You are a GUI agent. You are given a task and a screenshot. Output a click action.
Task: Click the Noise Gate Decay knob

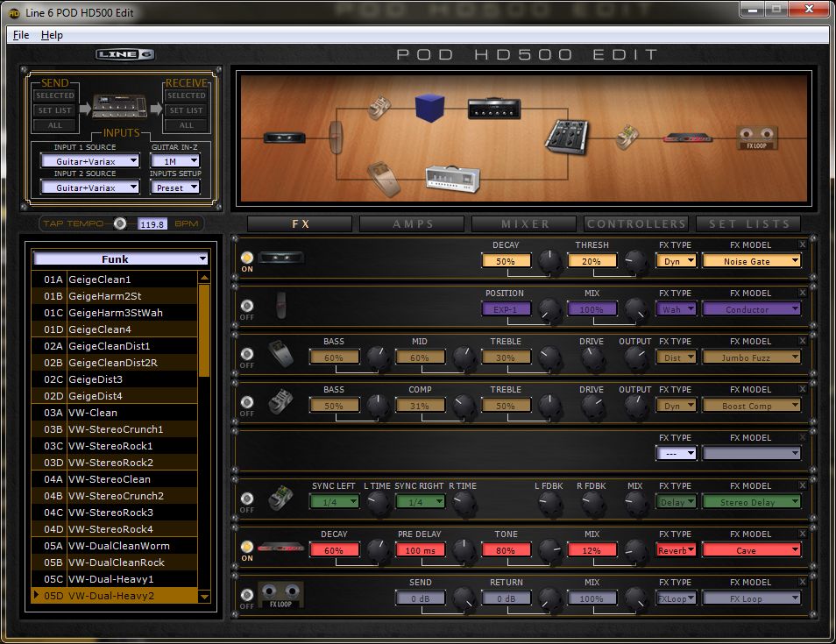pos(549,261)
